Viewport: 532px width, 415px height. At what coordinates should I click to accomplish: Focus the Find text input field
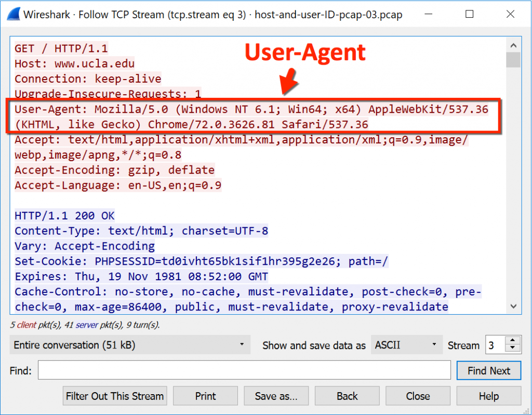click(244, 371)
